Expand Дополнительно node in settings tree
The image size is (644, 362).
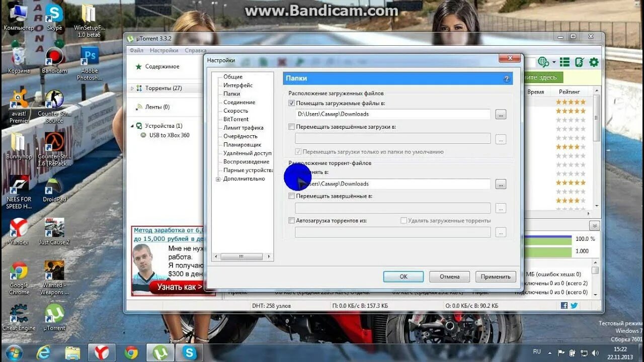[x=218, y=179]
